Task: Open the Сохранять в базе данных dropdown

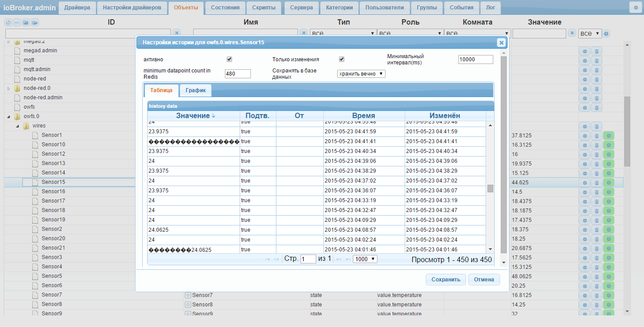Action: coord(361,73)
